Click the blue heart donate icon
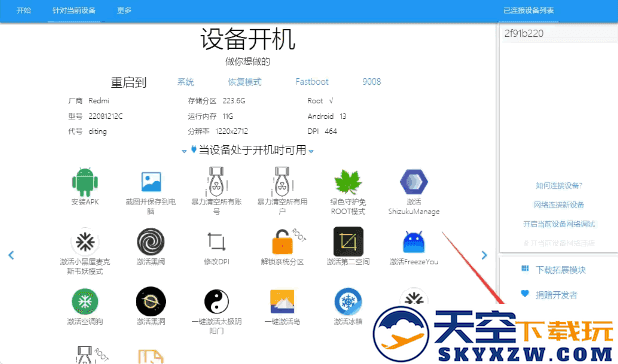 [525, 293]
